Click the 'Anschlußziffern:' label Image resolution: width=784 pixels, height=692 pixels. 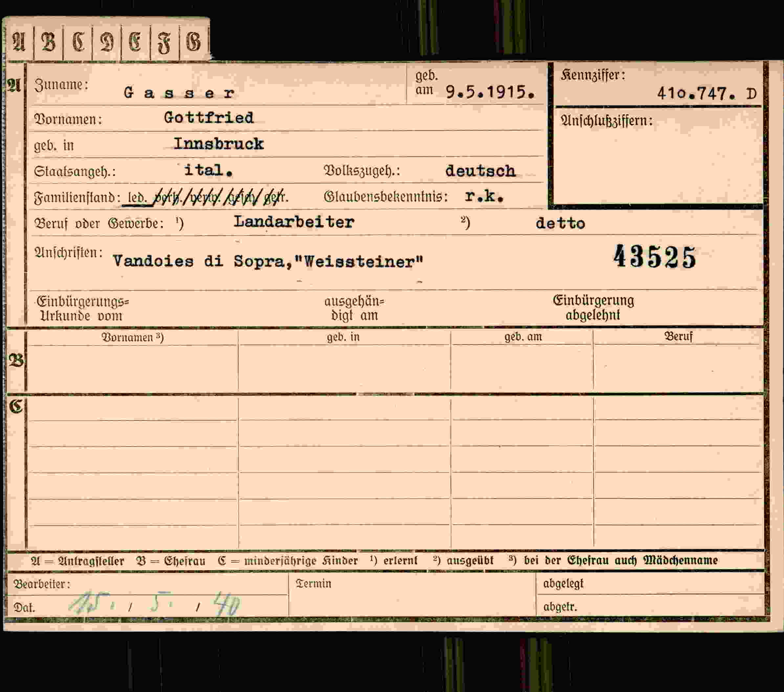point(607,121)
